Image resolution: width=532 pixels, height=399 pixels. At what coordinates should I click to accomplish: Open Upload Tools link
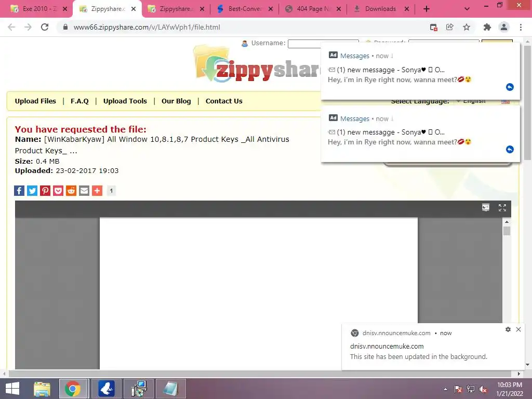(x=125, y=101)
